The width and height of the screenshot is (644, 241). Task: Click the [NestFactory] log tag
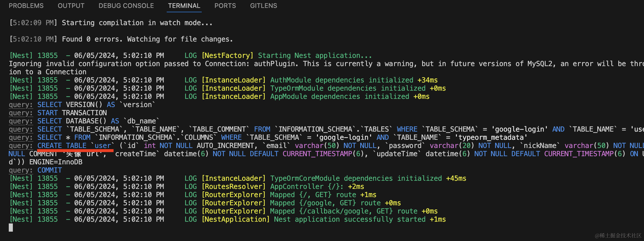pyautogui.click(x=227, y=56)
